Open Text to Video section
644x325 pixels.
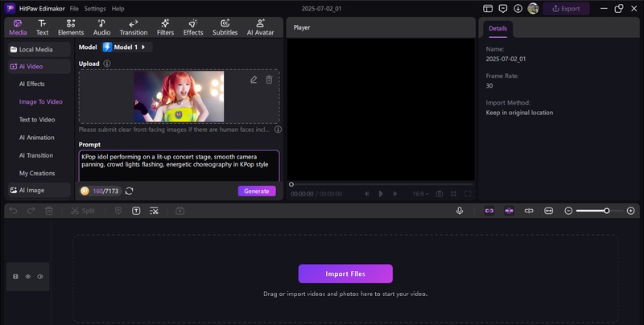tap(37, 119)
